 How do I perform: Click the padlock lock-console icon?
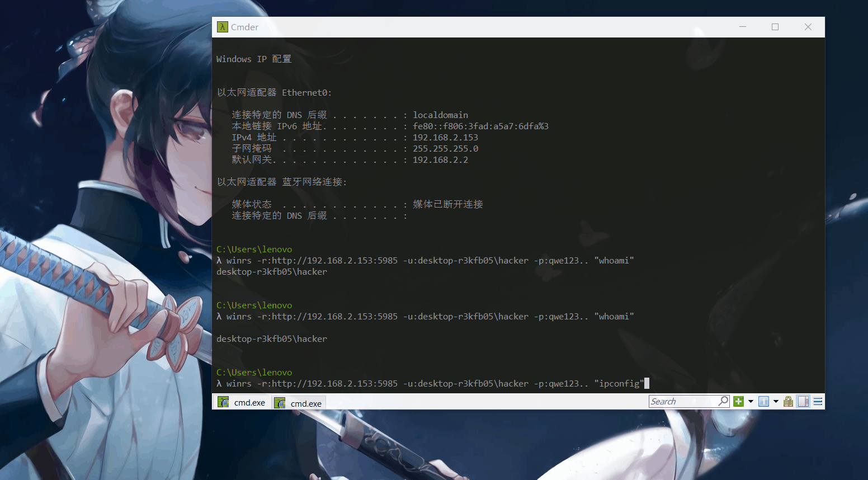pos(789,402)
